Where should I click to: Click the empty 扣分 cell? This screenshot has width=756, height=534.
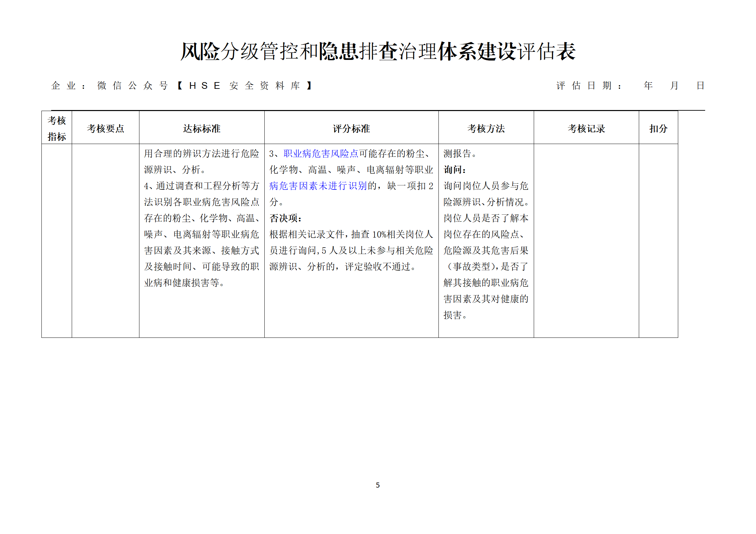[658, 241]
